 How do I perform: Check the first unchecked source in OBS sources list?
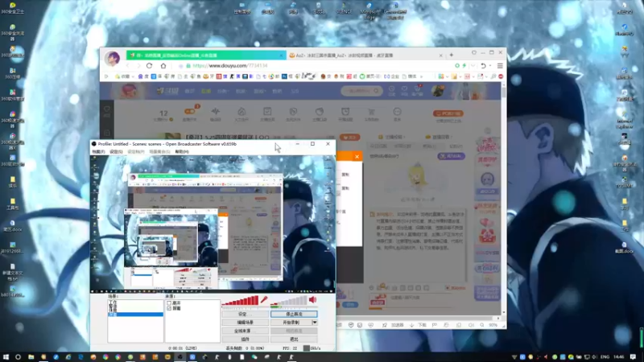pos(169,303)
